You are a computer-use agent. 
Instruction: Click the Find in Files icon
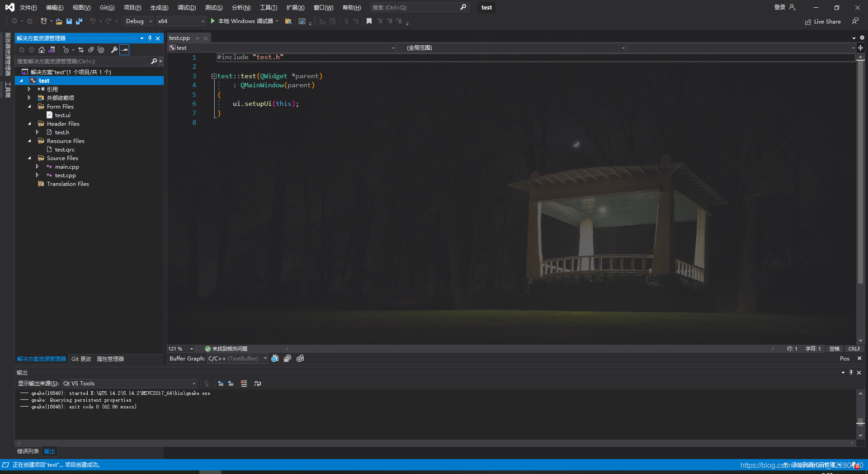coord(288,21)
